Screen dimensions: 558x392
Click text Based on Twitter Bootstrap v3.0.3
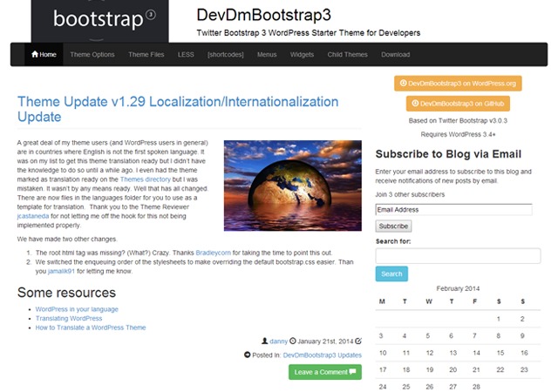pos(458,120)
